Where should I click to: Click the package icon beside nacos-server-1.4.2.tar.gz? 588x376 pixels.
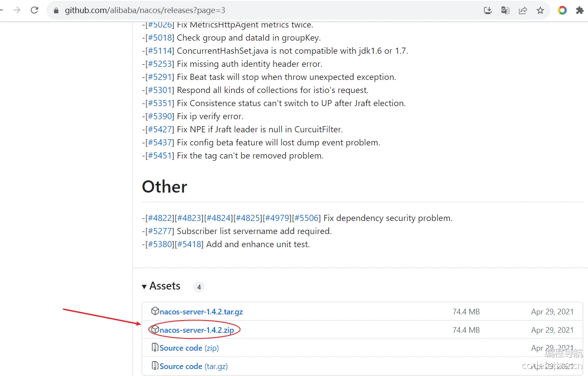point(155,311)
